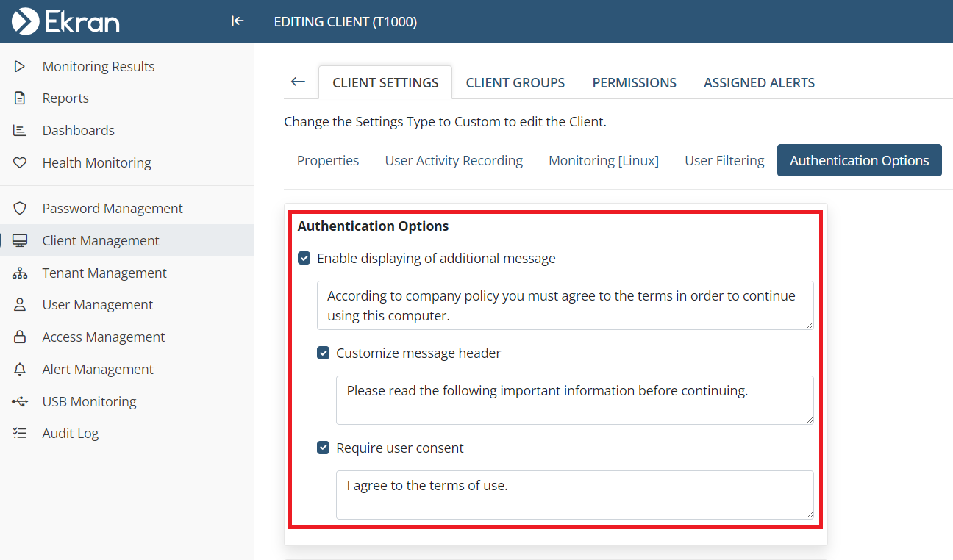This screenshot has width=953, height=560.
Task: Click the USB Monitoring icon
Action: pyautogui.click(x=20, y=402)
